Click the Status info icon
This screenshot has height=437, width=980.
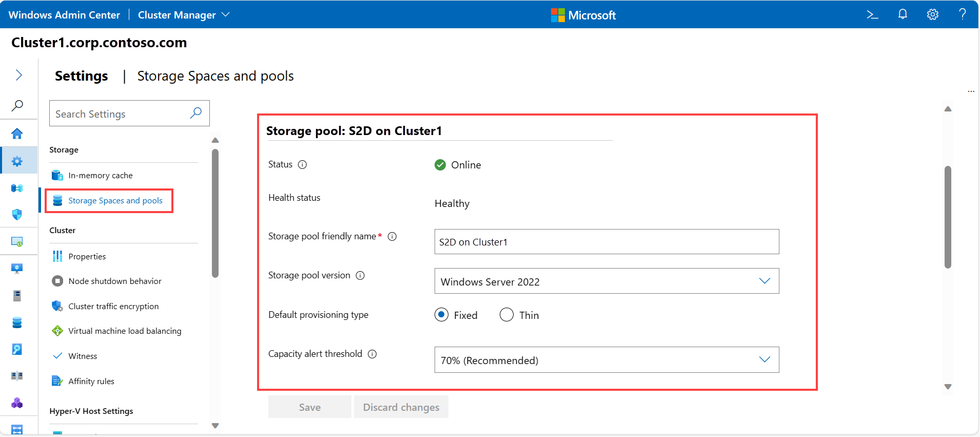click(x=303, y=165)
